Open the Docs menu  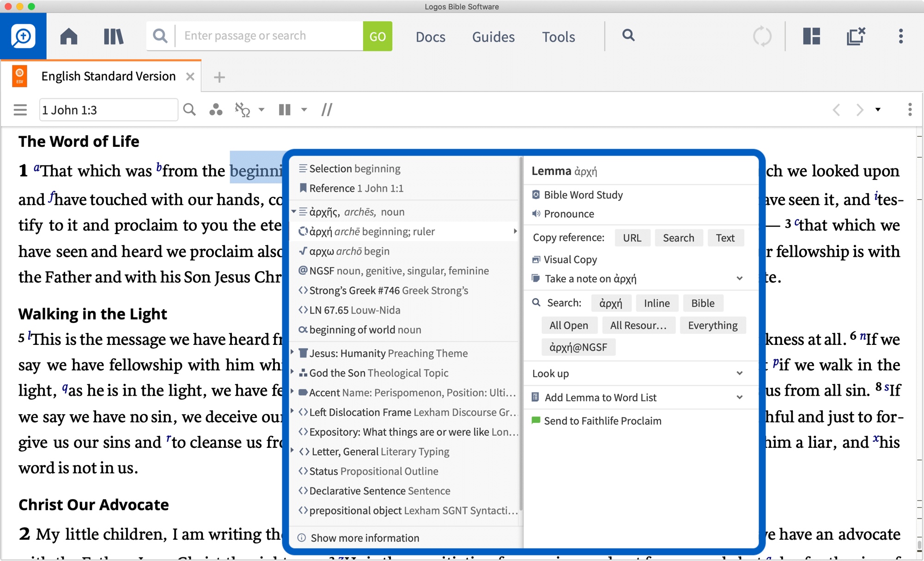point(431,36)
